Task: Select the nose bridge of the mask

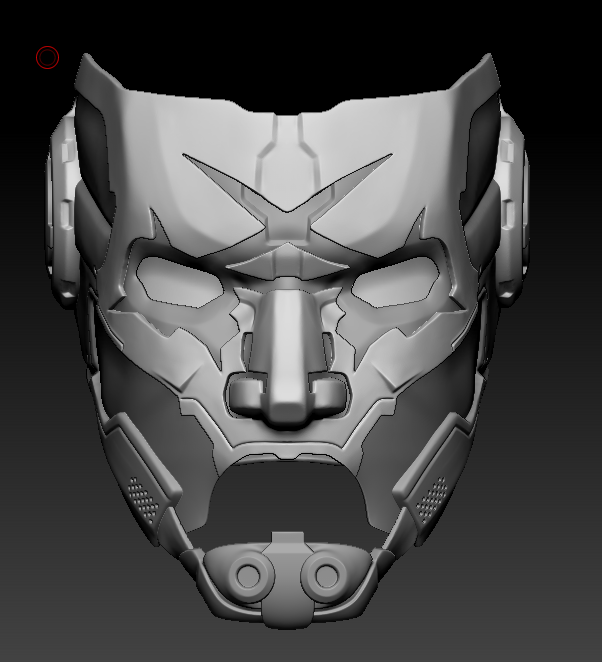Action: pyautogui.click(x=286, y=330)
